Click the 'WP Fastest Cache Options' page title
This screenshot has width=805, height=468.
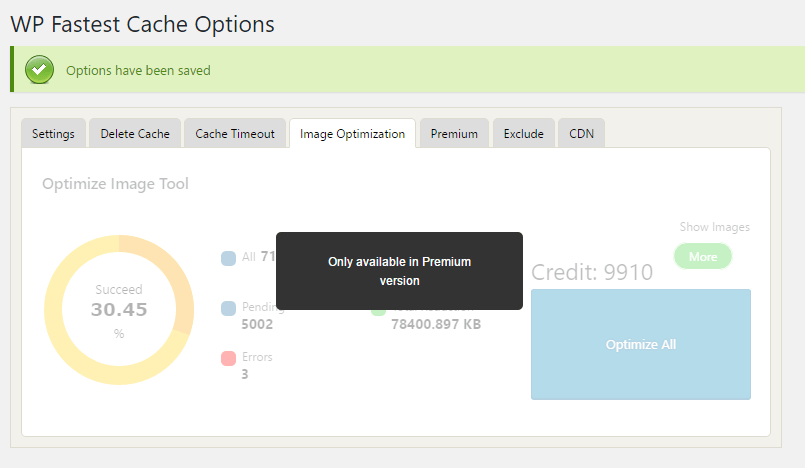143,24
